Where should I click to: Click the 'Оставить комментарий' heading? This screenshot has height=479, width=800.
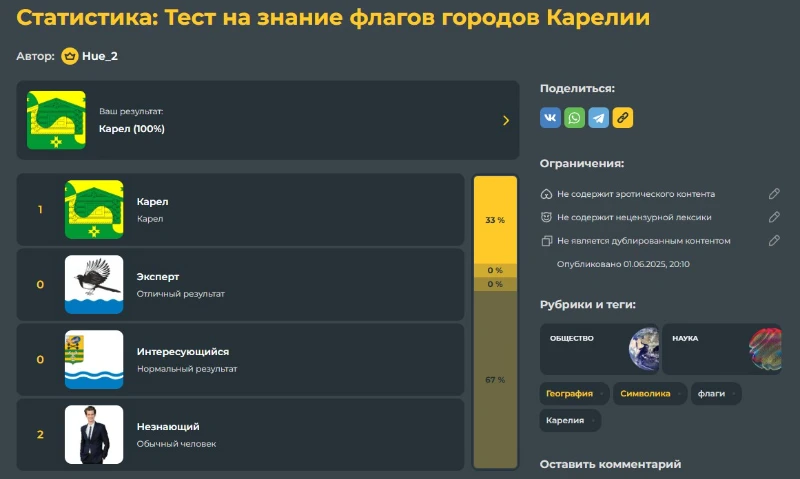610,465
